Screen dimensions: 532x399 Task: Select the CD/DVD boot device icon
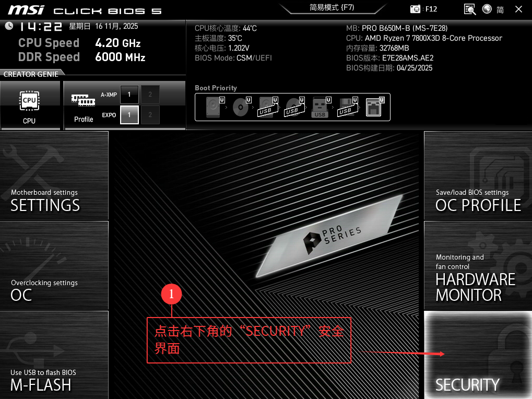[241, 107]
